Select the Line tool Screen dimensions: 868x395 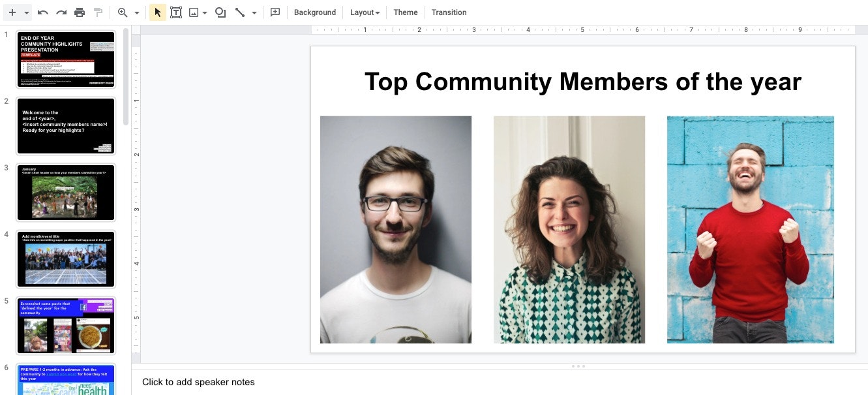[240, 12]
